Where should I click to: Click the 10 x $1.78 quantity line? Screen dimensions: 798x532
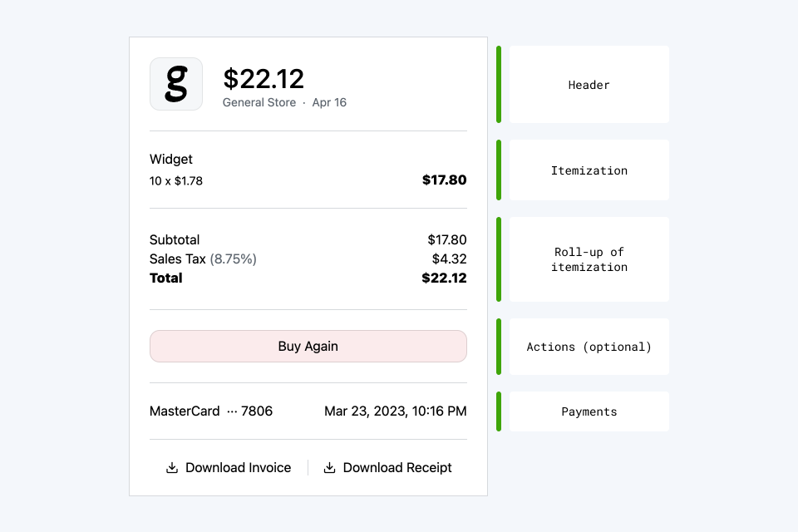176,180
